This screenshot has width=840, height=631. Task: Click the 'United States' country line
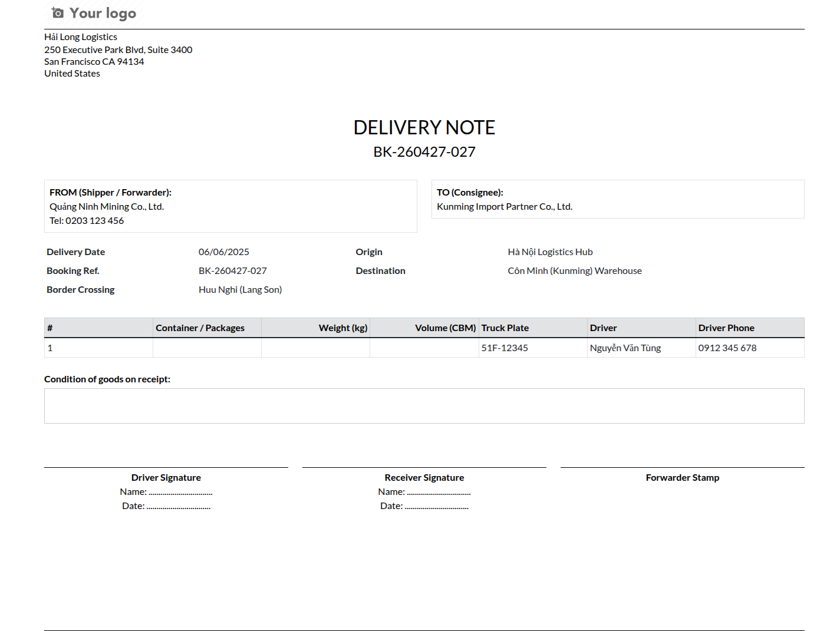(x=72, y=73)
